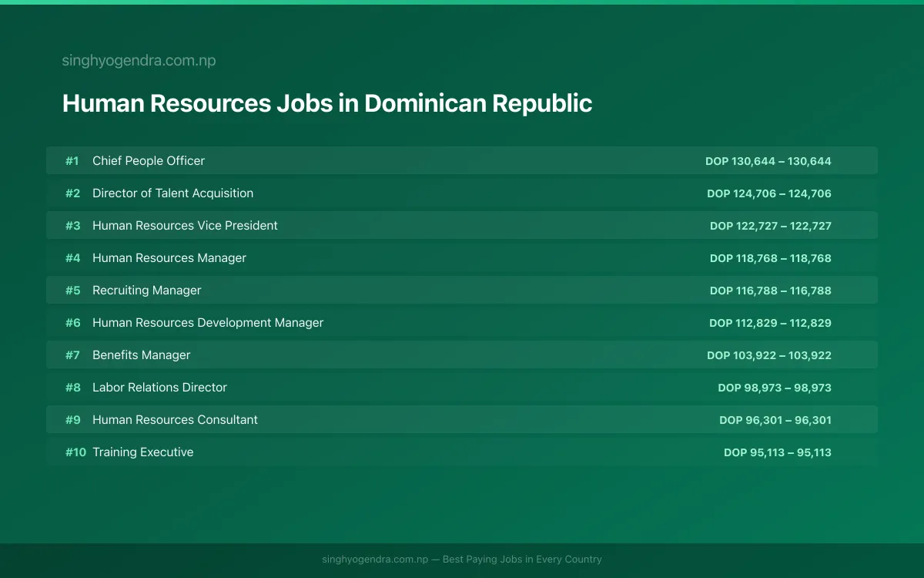Click rank number #4

coord(72,258)
